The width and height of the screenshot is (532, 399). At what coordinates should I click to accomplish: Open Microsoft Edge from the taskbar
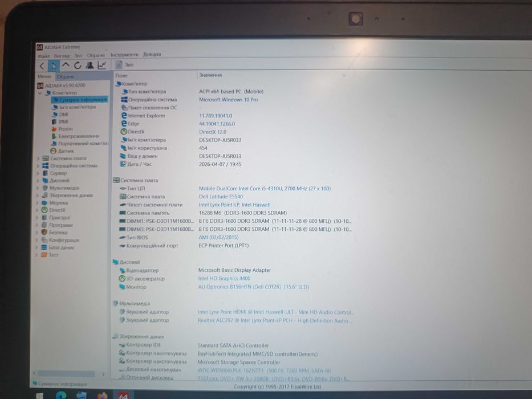[61, 395]
